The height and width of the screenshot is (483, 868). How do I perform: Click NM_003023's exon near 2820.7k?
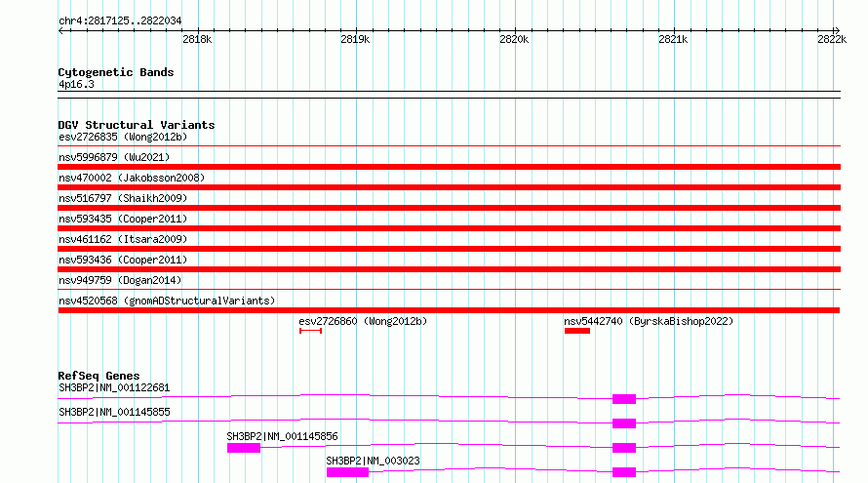coord(624,472)
